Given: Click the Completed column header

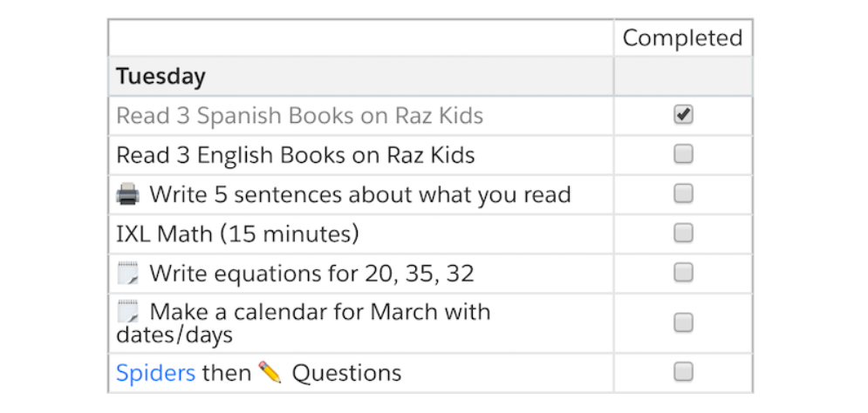Looking at the screenshot, I should (x=682, y=37).
